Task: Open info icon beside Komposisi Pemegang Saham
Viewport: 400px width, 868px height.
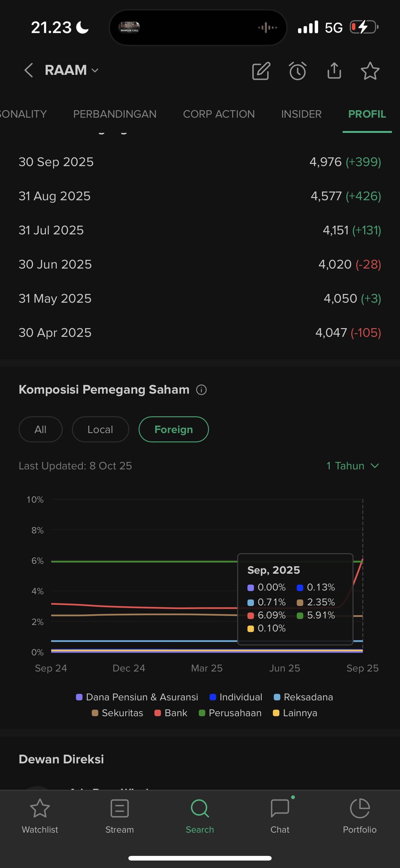Action: tap(201, 390)
